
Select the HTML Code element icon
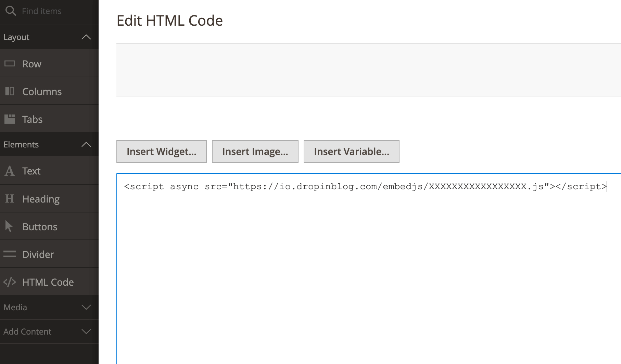pos(10,282)
